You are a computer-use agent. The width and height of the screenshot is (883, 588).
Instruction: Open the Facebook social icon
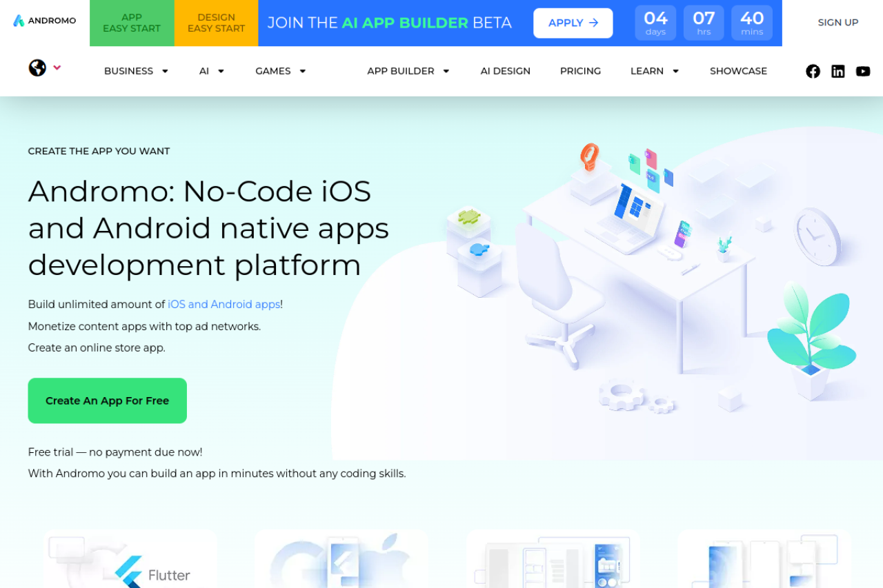(813, 71)
